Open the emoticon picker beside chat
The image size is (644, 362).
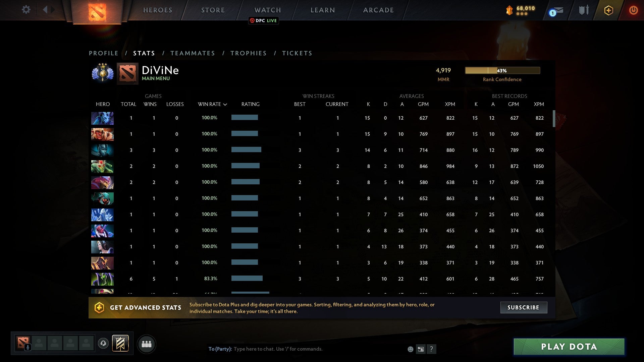click(x=410, y=349)
